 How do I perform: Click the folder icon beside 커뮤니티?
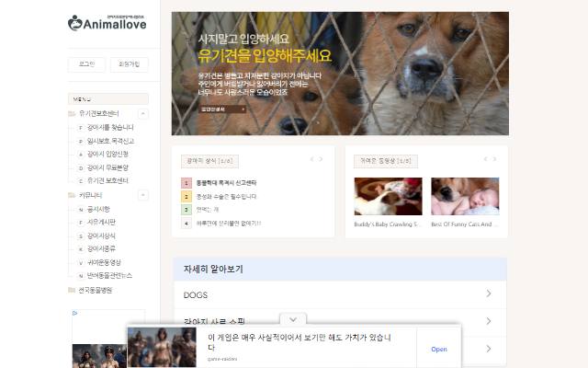(x=72, y=195)
